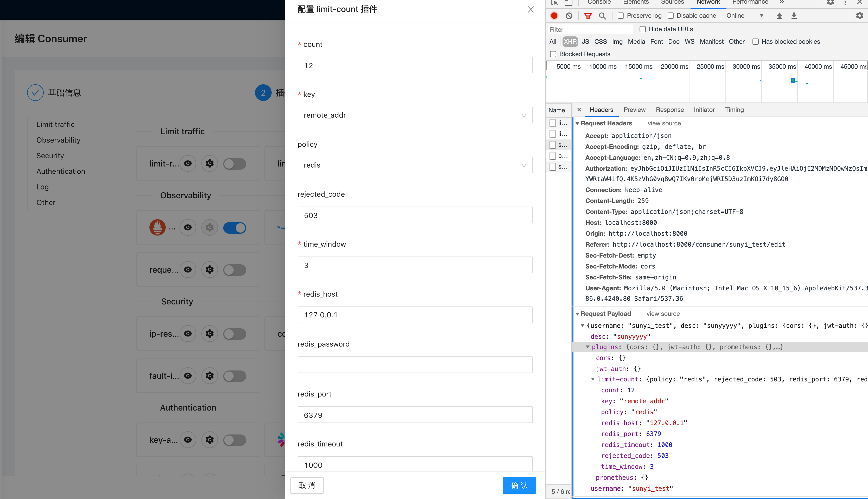Switch to the Timing tab
The height and width of the screenshot is (499, 868).
tap(734, 110)
